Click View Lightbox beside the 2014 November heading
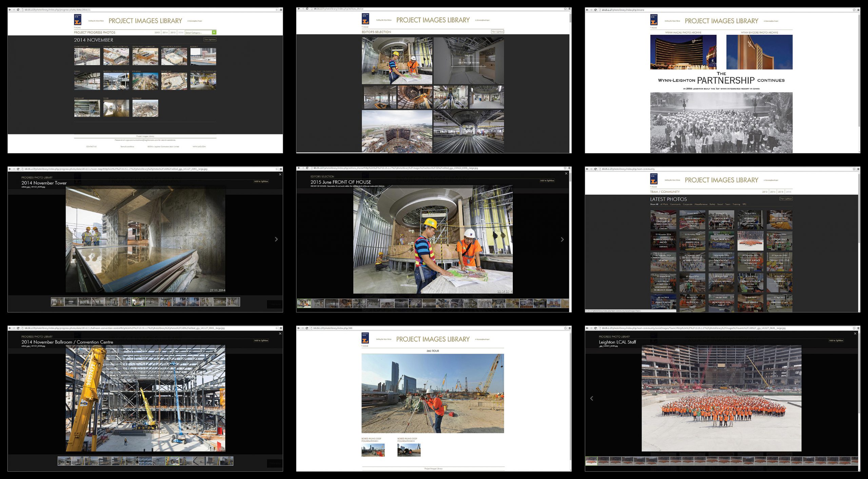The height and width of the screenshot is (479, 868). click(x=210, y=40)
